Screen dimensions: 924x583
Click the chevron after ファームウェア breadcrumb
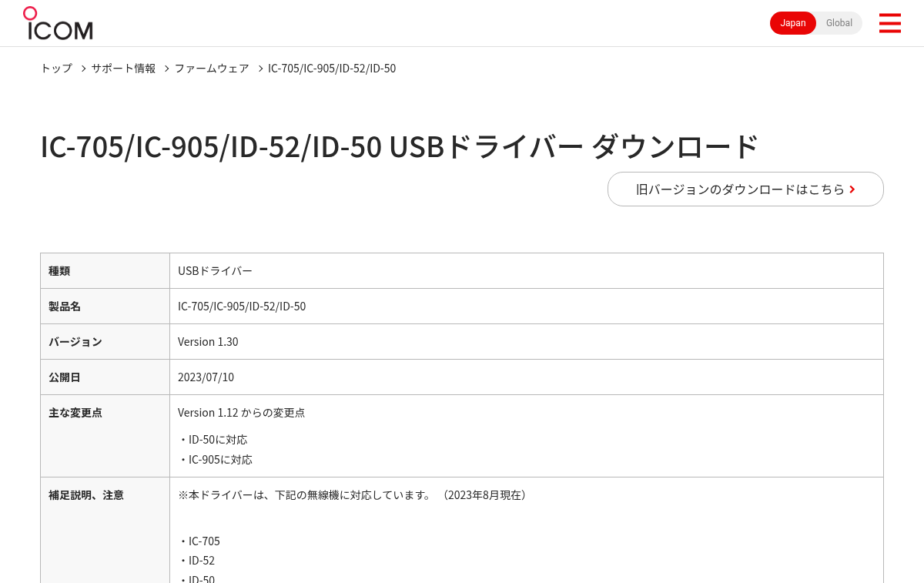pyautogui.click(x=260, y=69)
